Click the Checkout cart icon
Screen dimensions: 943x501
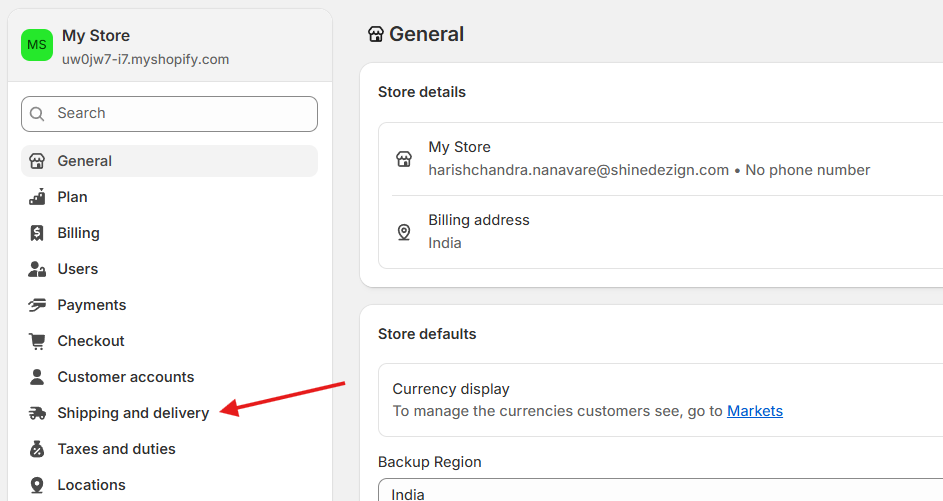tap(37, 341)
